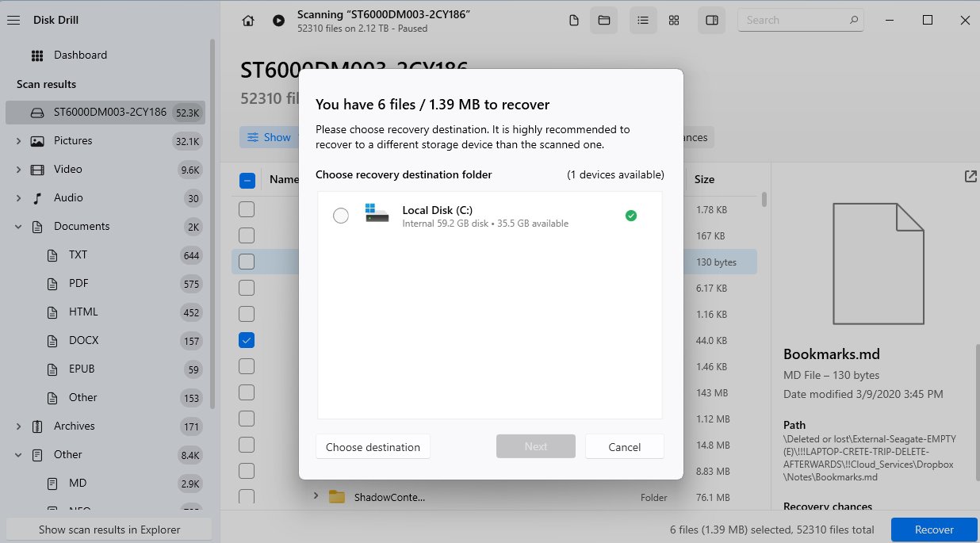Check the box for the 1.46 KB row
Viewport: 980px width, 543px height.
point(247,366)
